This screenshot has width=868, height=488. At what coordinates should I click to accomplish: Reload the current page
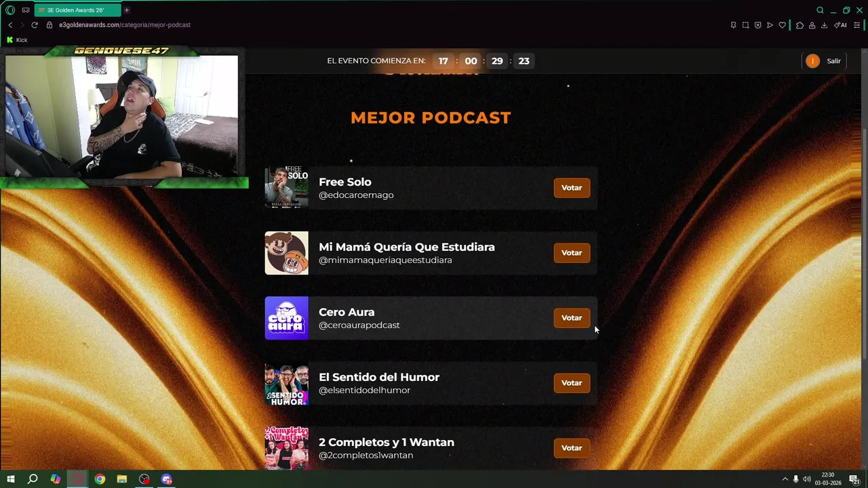tap(34, 25)
